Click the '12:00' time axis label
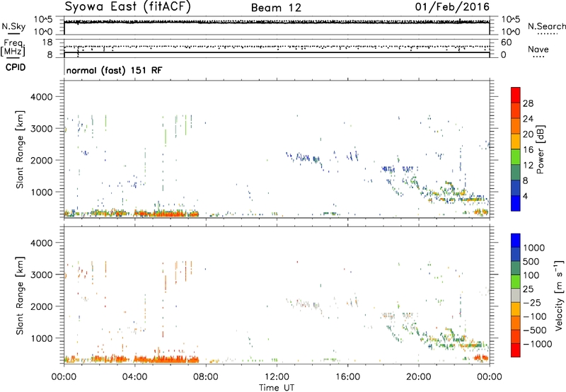 [x=277, y=377]
